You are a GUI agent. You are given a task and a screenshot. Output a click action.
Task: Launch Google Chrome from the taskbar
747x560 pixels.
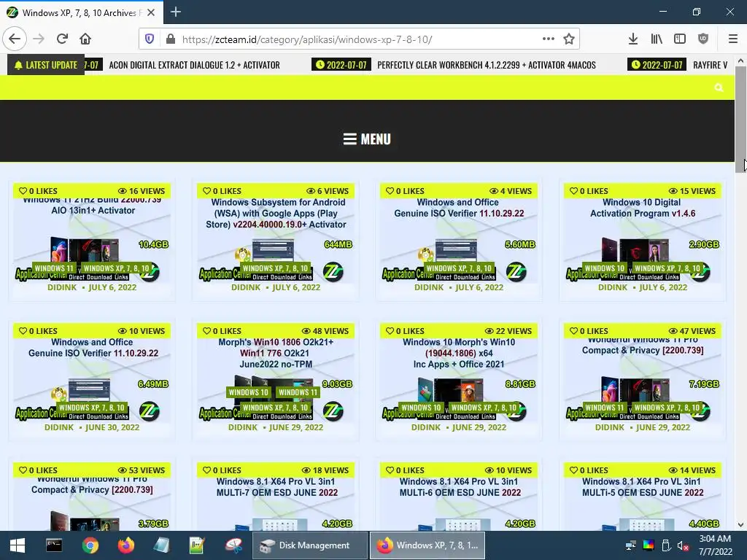coord(90,545)
